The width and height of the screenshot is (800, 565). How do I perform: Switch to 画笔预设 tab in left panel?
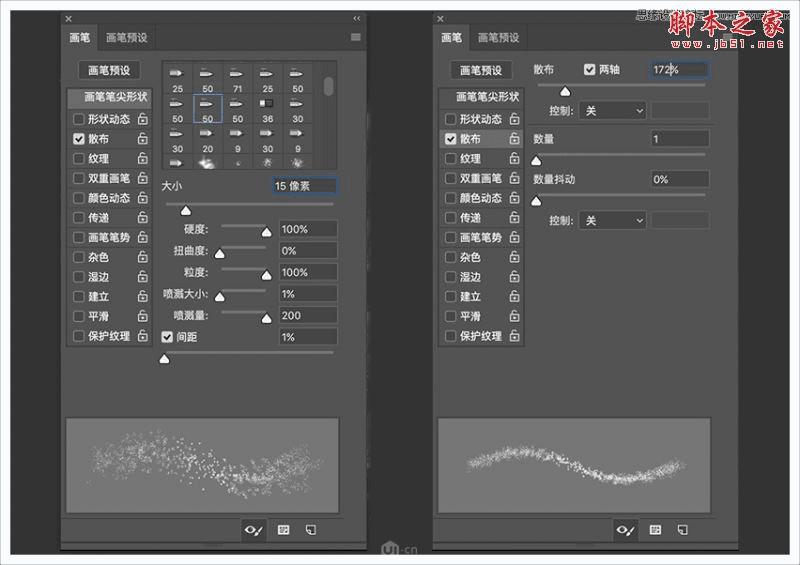127,37
